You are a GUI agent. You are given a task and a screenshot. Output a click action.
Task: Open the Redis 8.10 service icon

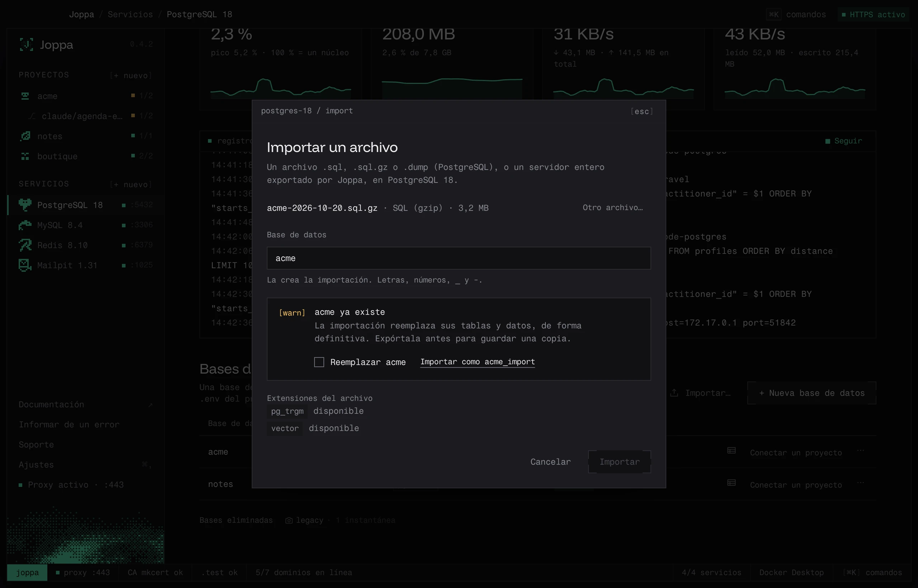click(25, 245)
